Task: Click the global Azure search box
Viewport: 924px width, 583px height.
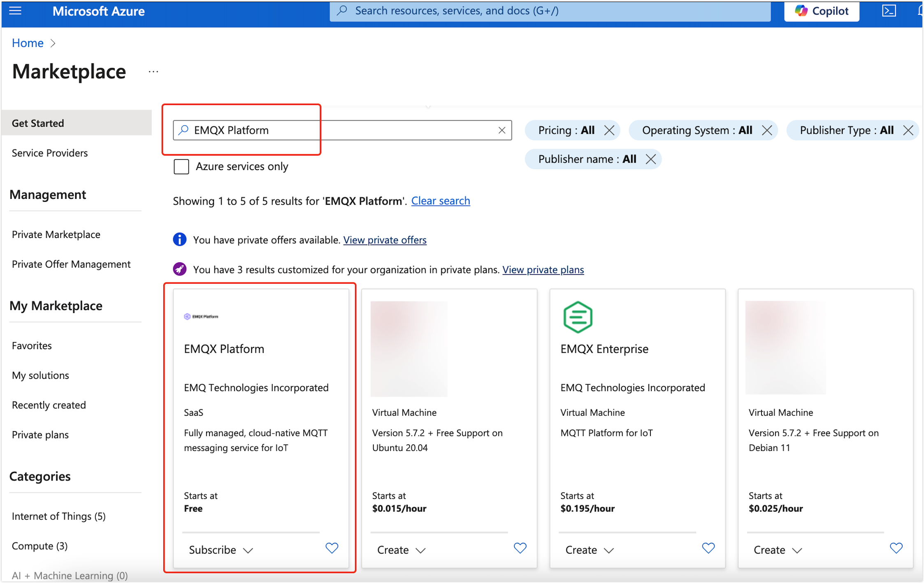Action: tap(550, 11)
